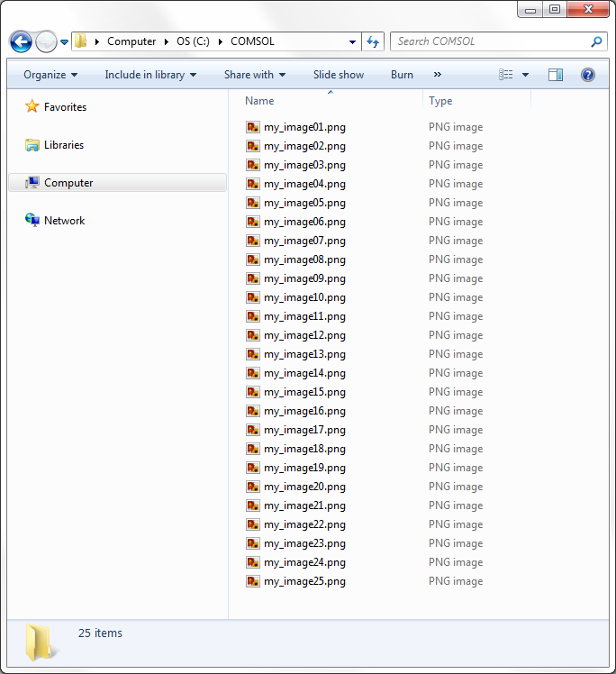Image resolution: width=616 pixels, height=674 pixels.
Task: Click the Network globe icon
Action: [x=32, y=220]
